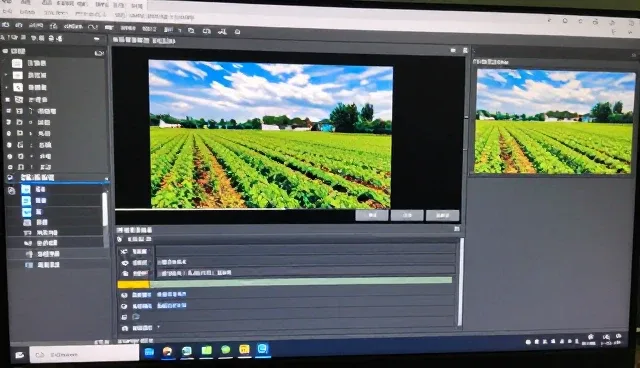Open the green folder icon in the taskbar
The width and height of the screenshot is (640, 368).
[x=207, y=350]
